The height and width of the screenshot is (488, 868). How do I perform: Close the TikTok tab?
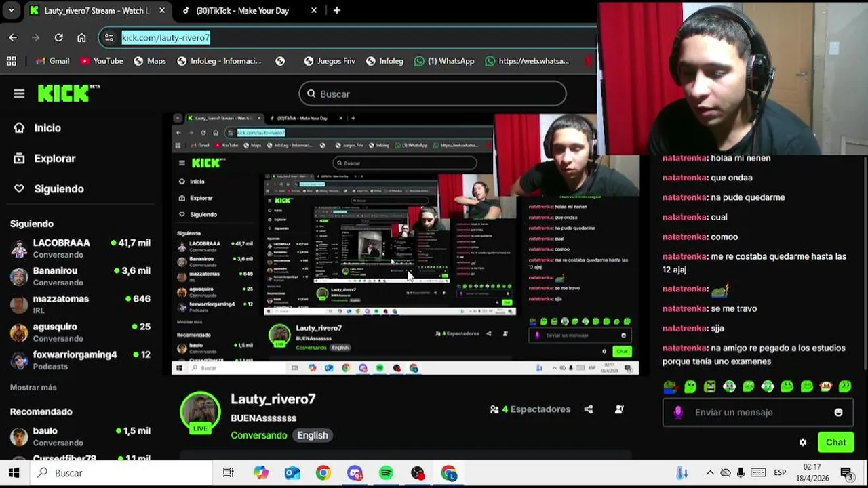[x=313, y=11]
